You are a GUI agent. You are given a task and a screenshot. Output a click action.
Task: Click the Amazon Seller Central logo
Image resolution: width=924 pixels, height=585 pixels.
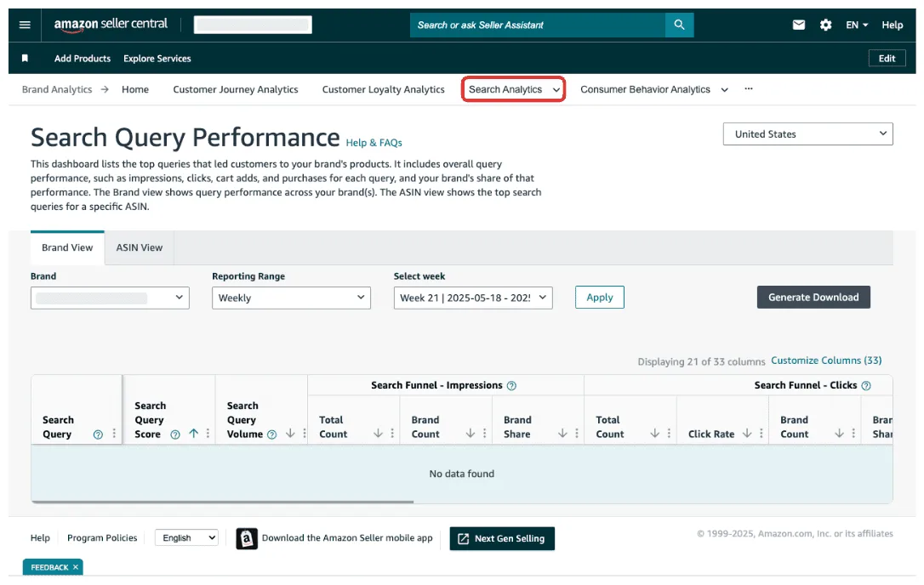111,25
